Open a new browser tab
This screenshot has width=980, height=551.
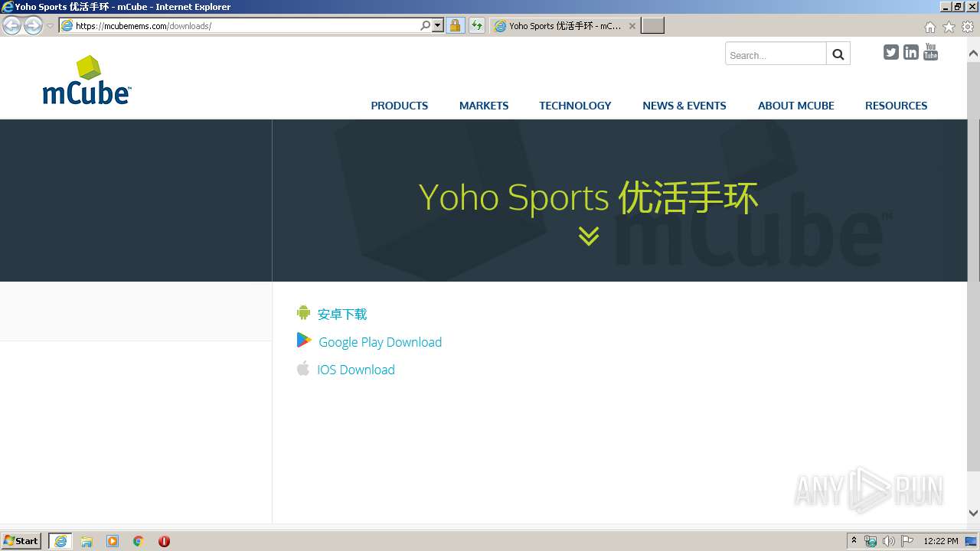652,26
